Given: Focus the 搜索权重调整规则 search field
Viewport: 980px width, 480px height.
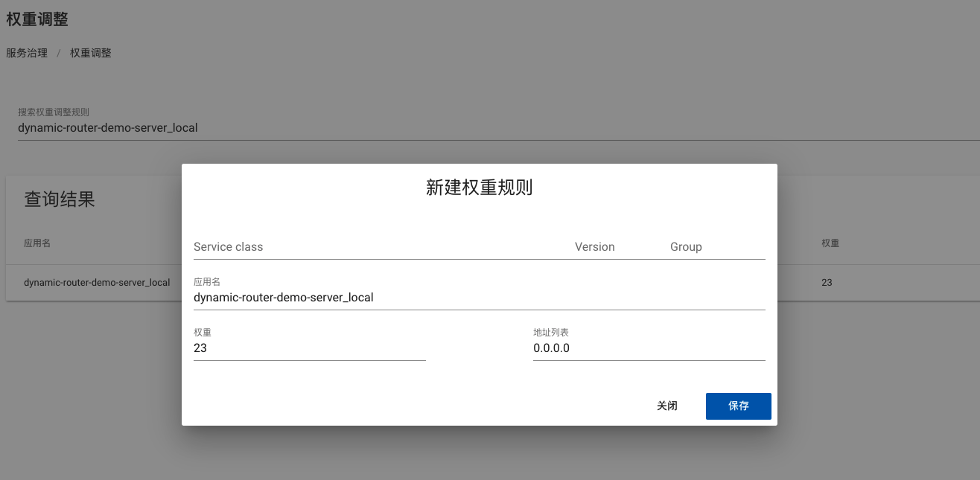Looking at the screenshot, I should point(499,127).
